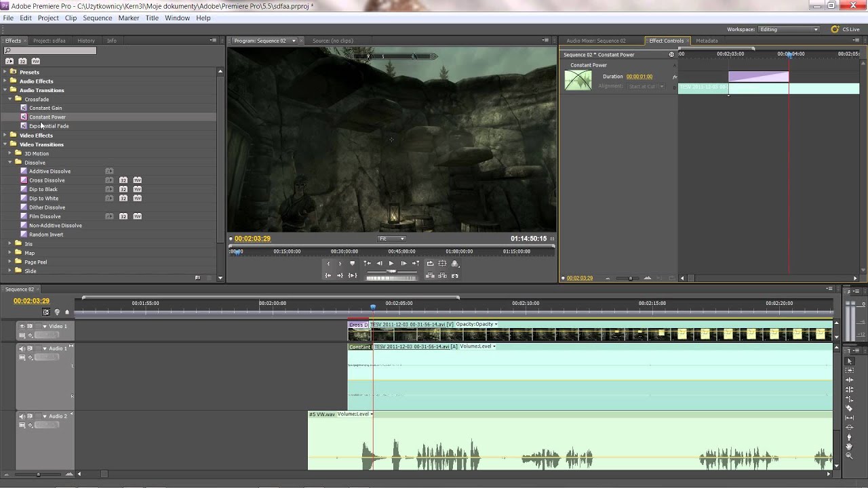Viewport: 868px width, 488px height.
Task: Select the Slip tool
Action: [x=849, y=418]
